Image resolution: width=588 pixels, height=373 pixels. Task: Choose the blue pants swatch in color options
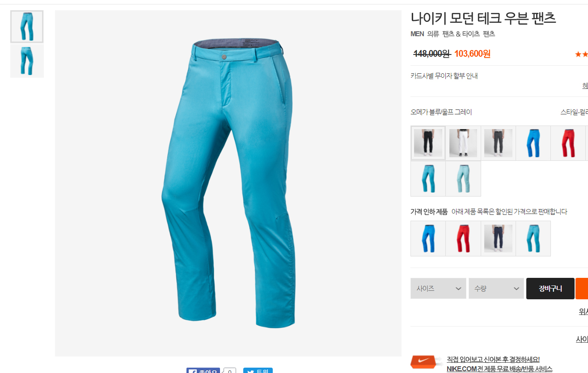coord(533,143)
